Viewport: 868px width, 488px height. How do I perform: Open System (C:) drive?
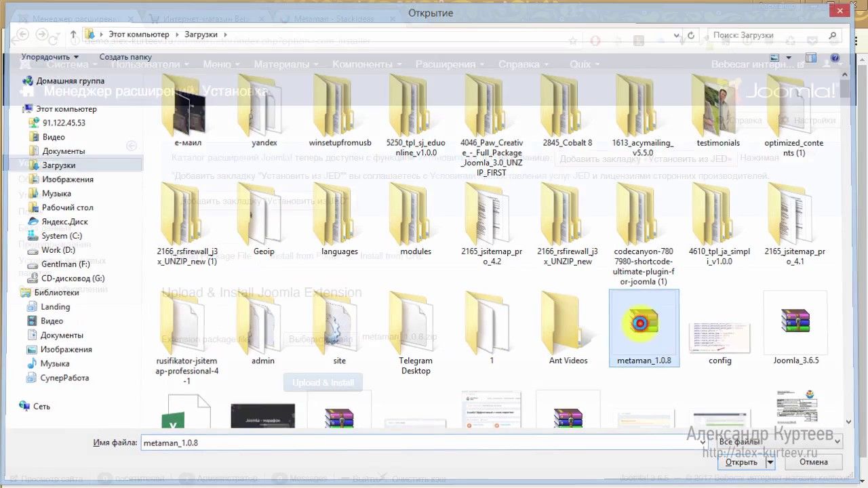pyautogui.click(x=54, y=236)
